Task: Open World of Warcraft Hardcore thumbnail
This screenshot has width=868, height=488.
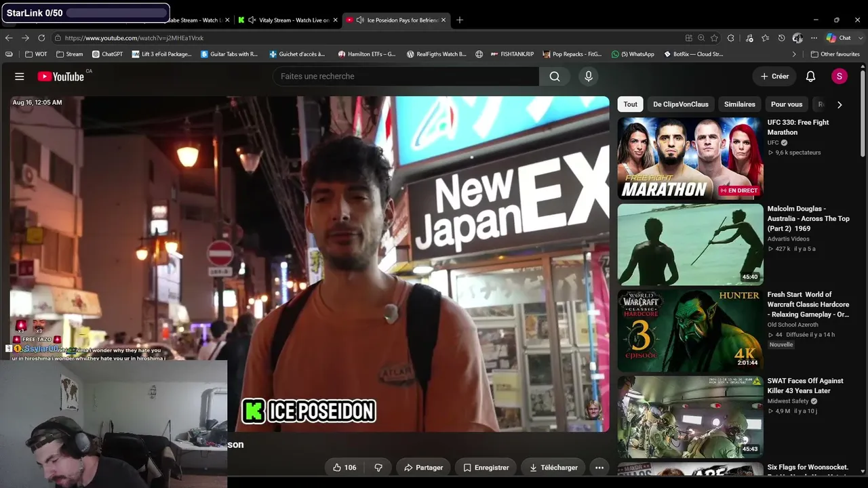Action: 690,331
